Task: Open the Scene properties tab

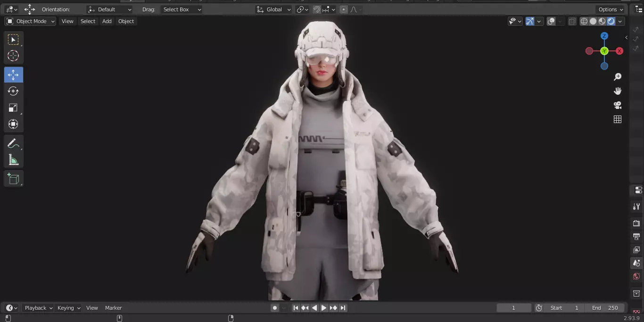Action: [x=636, y=263]
